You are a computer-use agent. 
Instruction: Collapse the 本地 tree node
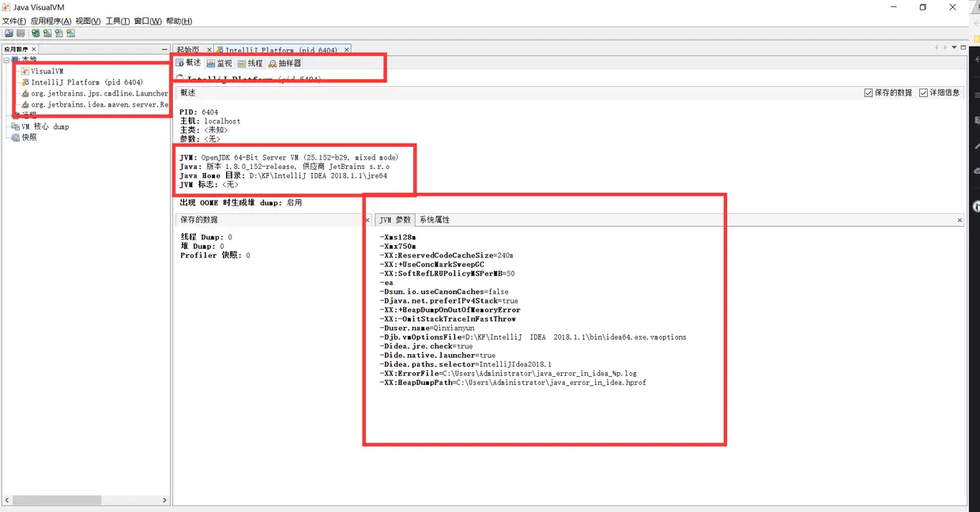(x=6, y=60)
